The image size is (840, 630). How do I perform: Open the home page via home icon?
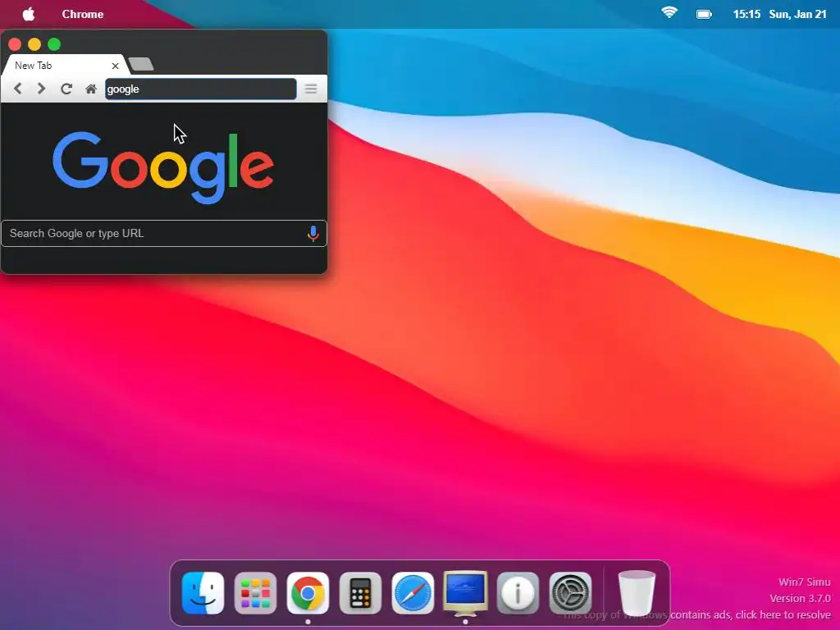[x=91, y=89]
